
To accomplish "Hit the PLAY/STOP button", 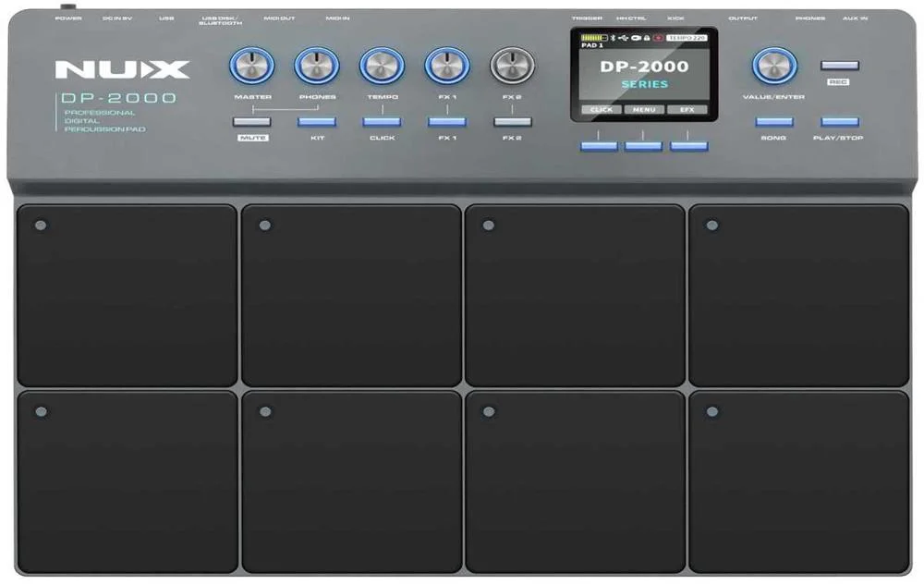I will click(x=840, y=122).
